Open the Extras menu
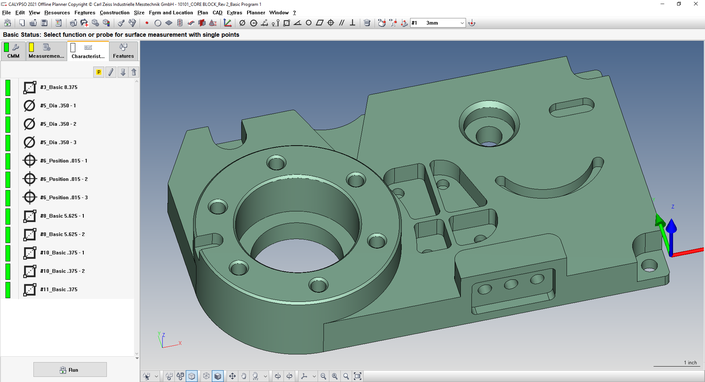 tap(234, 13)
